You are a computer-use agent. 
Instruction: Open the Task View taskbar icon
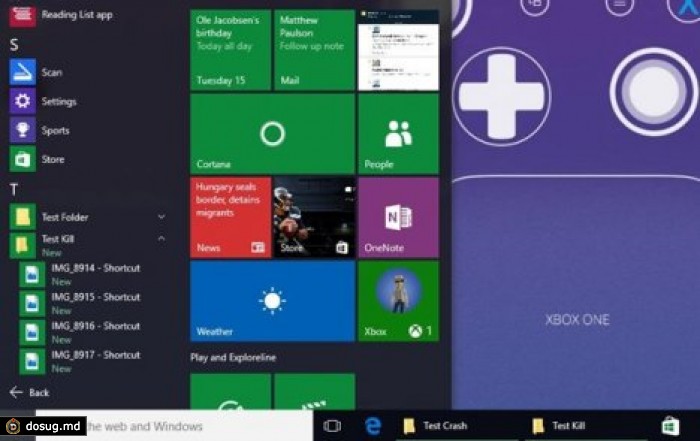pos(332,426)
